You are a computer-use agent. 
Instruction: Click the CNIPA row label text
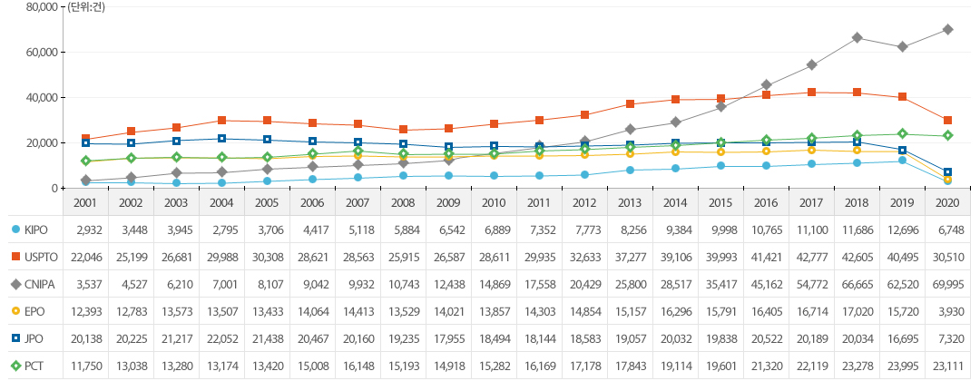point(39,285)
